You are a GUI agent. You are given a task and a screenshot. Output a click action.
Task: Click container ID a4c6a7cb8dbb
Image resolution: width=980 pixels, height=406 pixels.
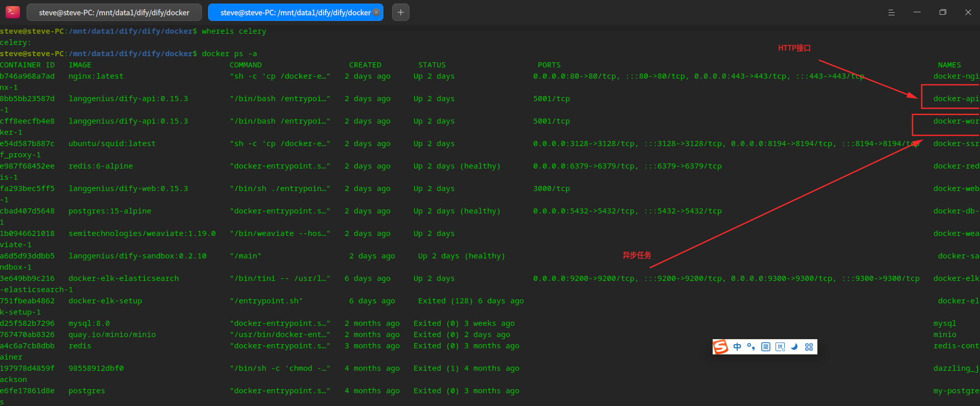27,346
